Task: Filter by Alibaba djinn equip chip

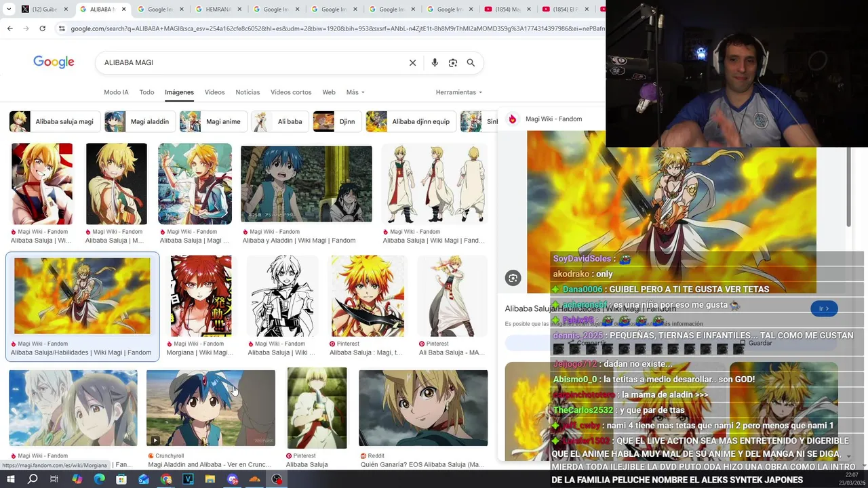Action: point(410,121)
